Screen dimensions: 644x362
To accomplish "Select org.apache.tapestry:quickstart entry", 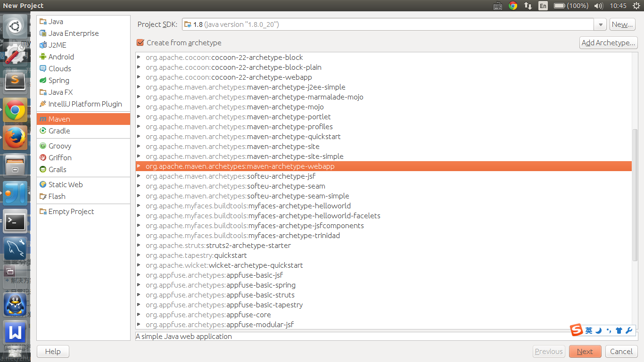I will click(x=384, y=255).
